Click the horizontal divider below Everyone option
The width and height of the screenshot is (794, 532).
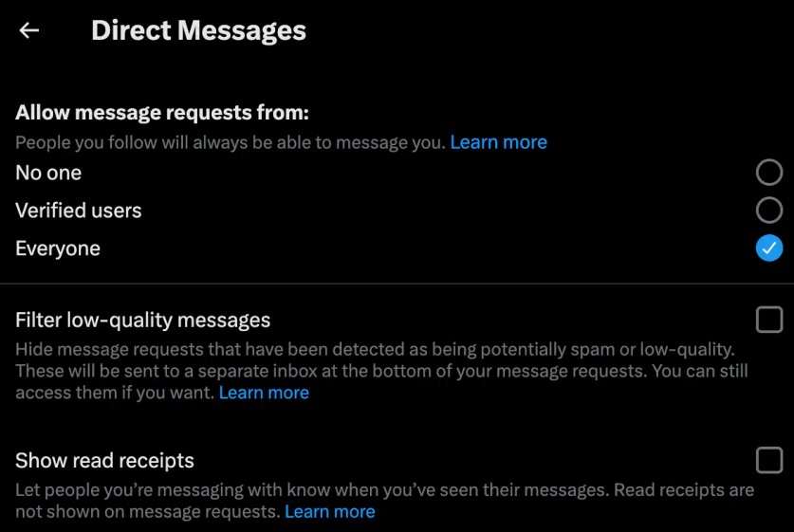click(x=397, y=284)
